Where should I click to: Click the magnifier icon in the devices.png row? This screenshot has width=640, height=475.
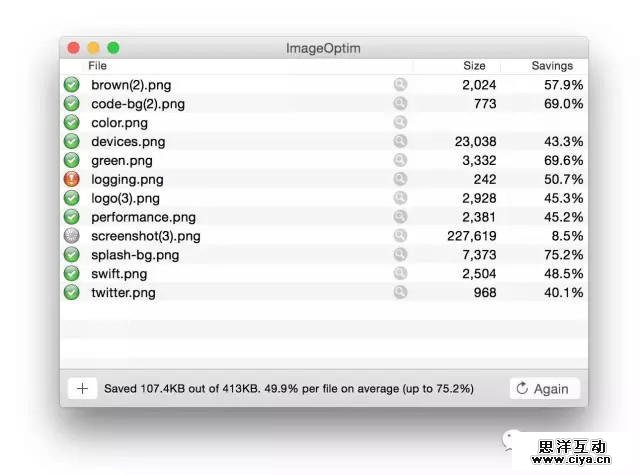400,142
